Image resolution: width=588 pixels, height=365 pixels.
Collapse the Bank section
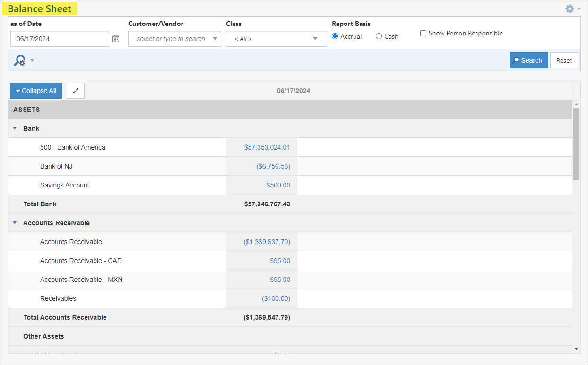15,128
